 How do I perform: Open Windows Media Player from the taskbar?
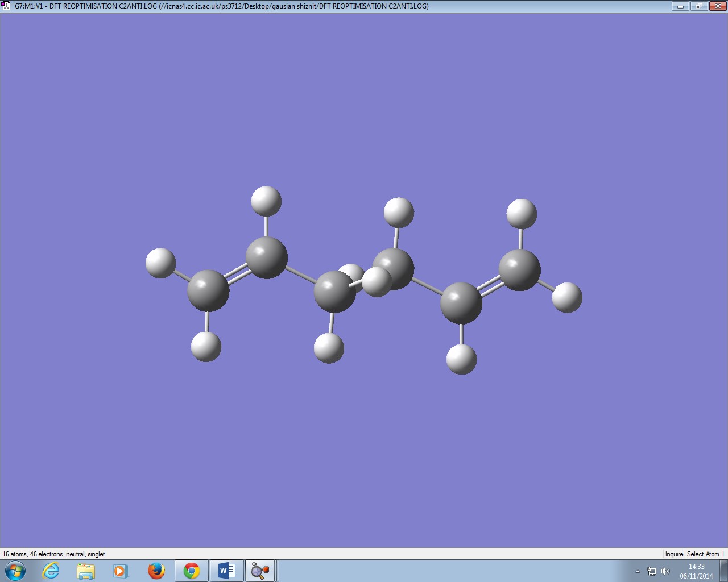(121, 571)
